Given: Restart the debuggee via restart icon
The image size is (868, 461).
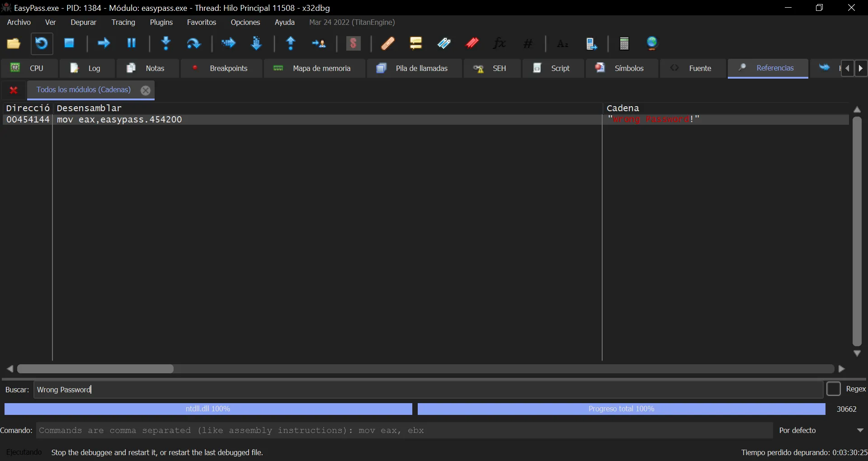Looking at the screenshot, I should coord(42,43).
